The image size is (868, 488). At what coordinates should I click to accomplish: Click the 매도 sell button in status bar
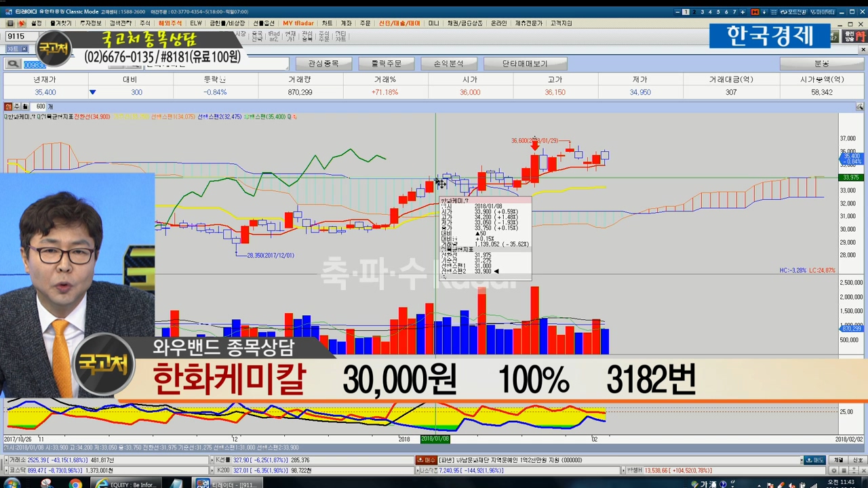pyautogui.click(x=814, y=460)
